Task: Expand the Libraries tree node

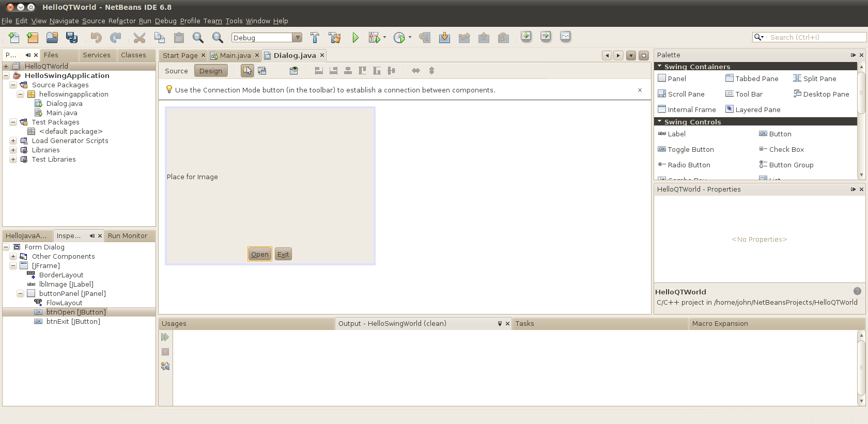Action: pyautogui.click(x=13, y=150)
